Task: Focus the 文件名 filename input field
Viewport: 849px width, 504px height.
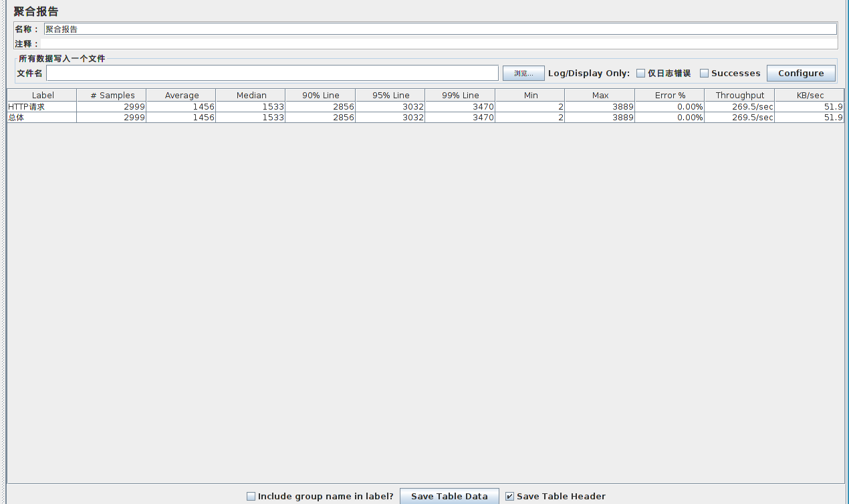Action: click(272, 73)
